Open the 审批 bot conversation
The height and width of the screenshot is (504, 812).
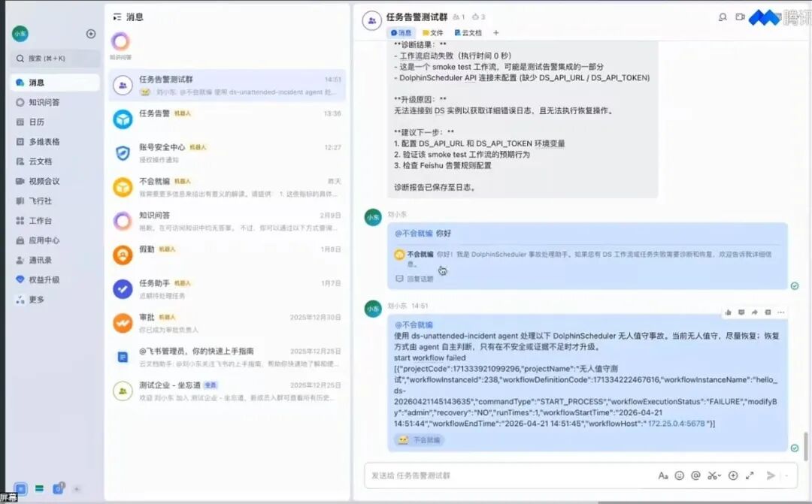click(227, 323)
